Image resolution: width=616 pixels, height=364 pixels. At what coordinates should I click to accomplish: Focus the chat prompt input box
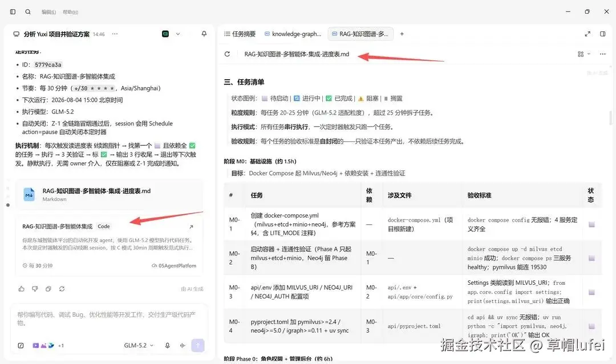[x=109, y=318]
